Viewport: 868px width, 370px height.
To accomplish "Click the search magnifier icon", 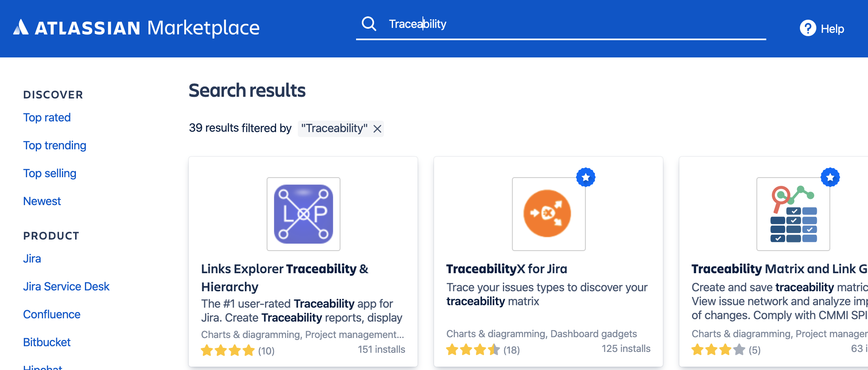I will click(x=369, y=24).
